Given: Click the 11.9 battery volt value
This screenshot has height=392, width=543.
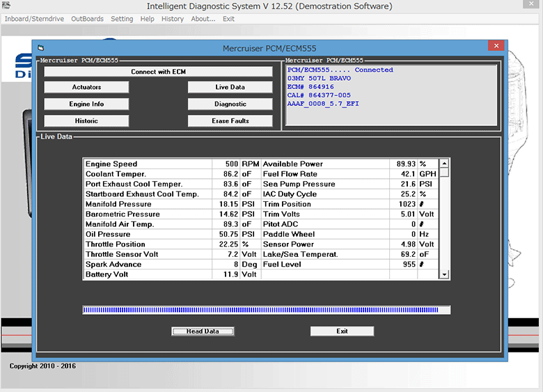Looking at the screenshot, I should pyautogui.click(x=230, y=274).
